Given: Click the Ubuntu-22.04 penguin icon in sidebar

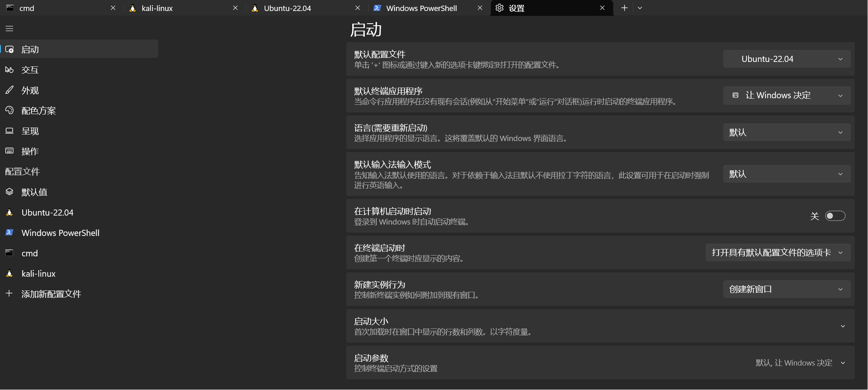Looking at the screenshot, I should (9, 212).
